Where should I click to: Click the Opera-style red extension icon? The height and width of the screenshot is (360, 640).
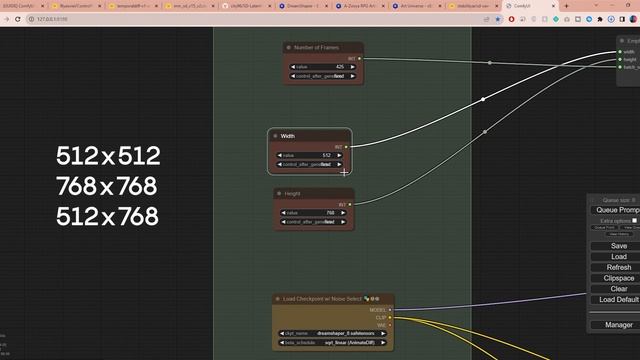click(x=511, y=19)
